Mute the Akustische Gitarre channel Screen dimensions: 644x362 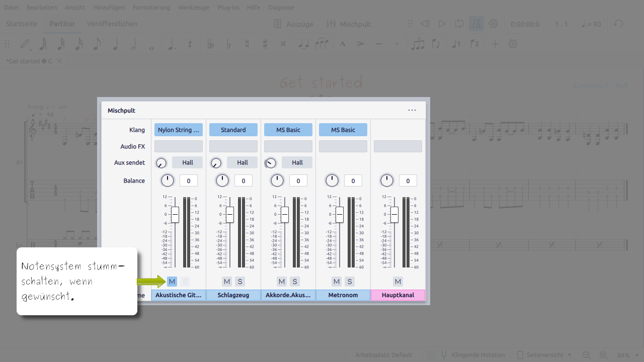pyautogui.click(x=172, y=282)
